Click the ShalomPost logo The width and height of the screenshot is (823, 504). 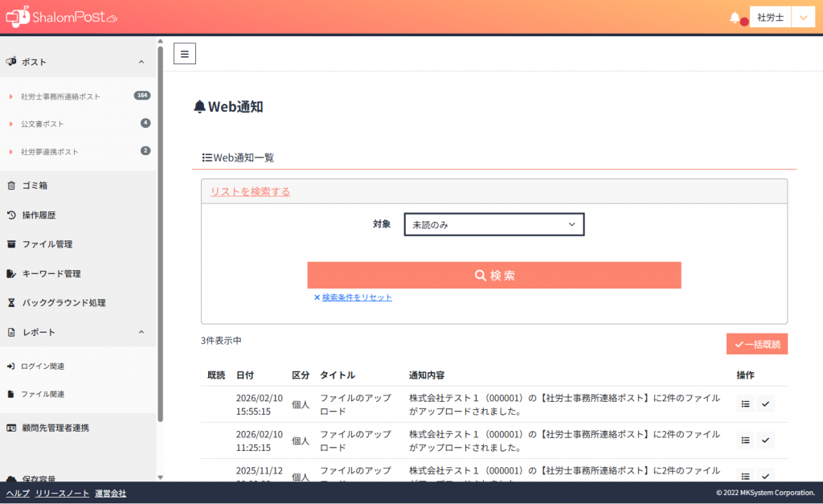[x=61, y=17]
